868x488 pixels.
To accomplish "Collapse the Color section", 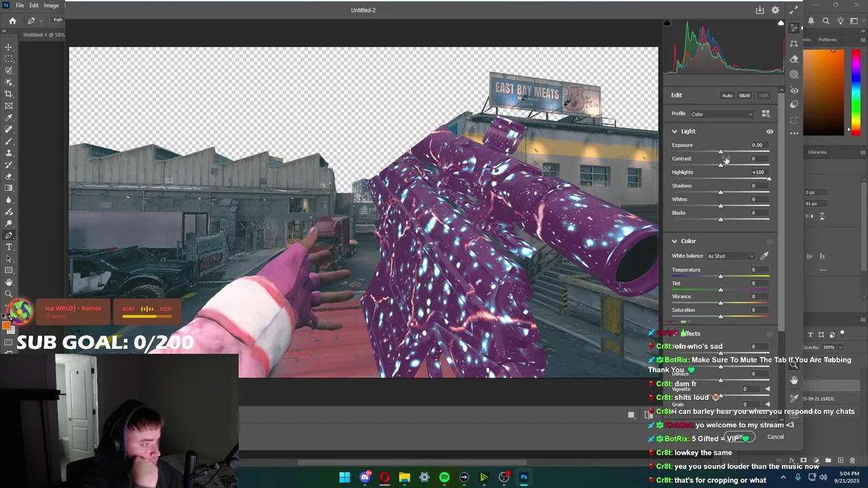I will 674,241.
